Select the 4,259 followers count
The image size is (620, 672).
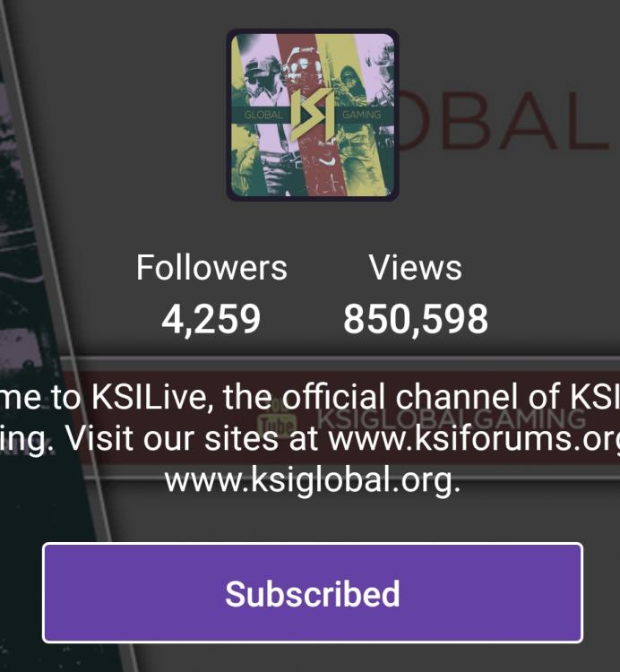(211, 319)
